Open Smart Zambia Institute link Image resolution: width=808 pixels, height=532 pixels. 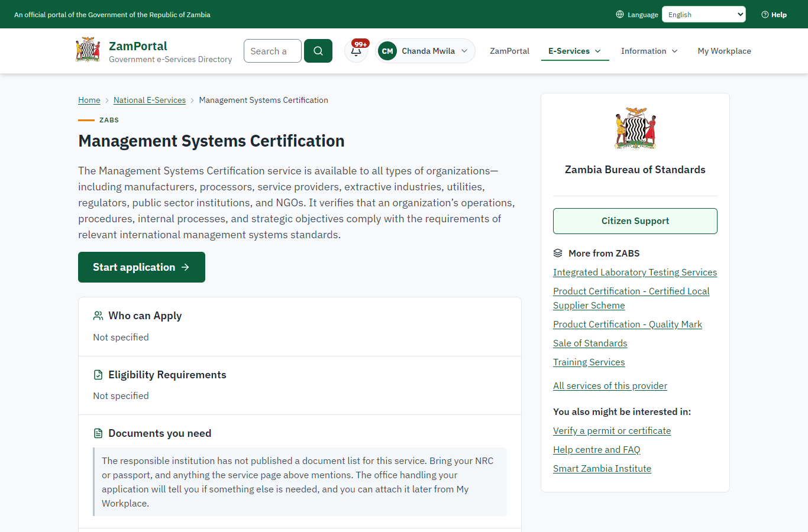(x=602, y=469)
